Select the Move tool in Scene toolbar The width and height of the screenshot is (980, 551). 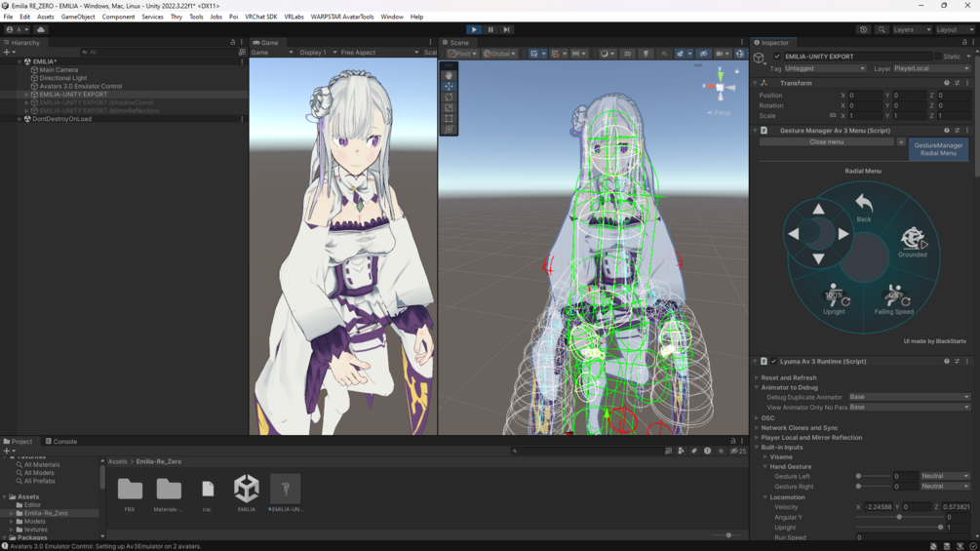click(x=449, y=86)
